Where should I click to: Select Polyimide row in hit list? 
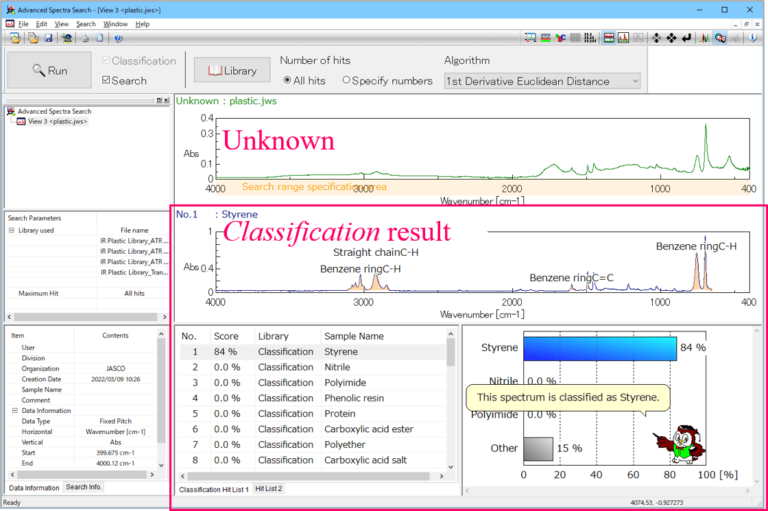point(312,383)
